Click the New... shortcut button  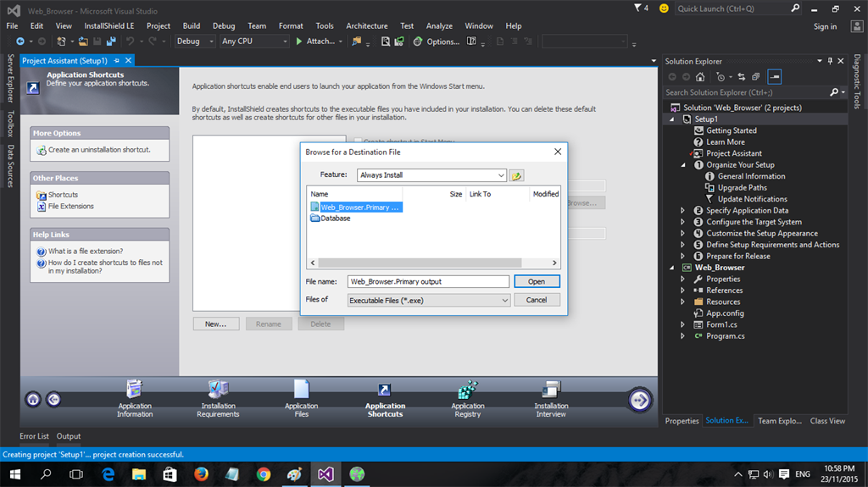point(216,324)
